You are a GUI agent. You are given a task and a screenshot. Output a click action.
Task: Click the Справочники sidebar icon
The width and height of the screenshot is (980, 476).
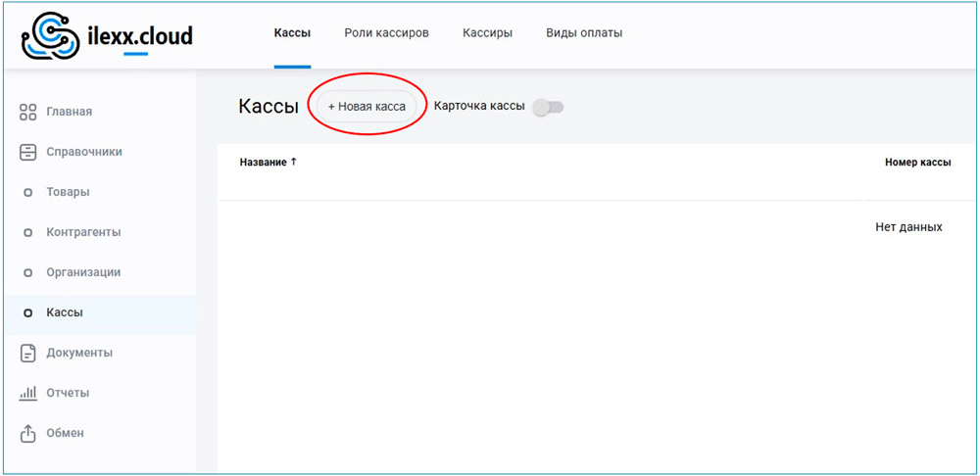(28, 152)
